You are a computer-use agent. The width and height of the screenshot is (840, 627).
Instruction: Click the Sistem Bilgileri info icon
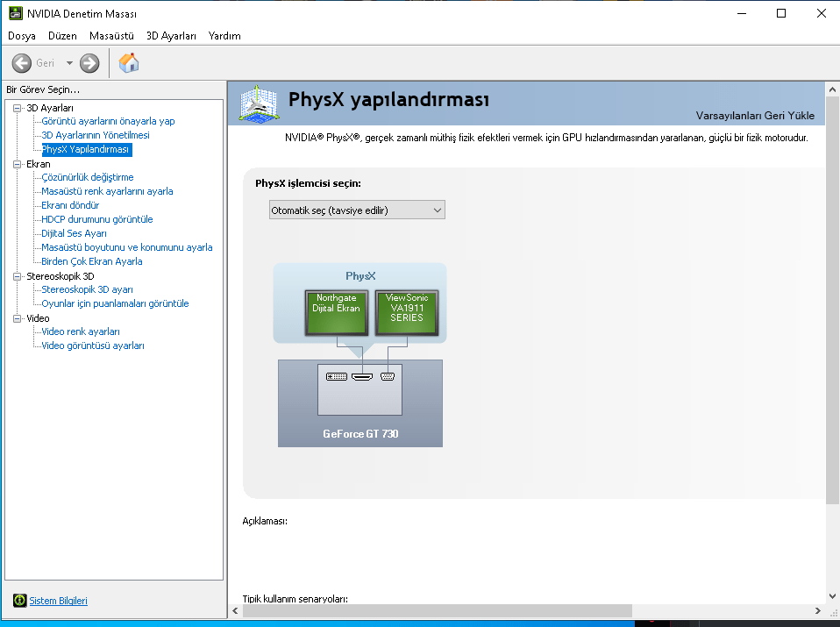(x=20, y=600)
